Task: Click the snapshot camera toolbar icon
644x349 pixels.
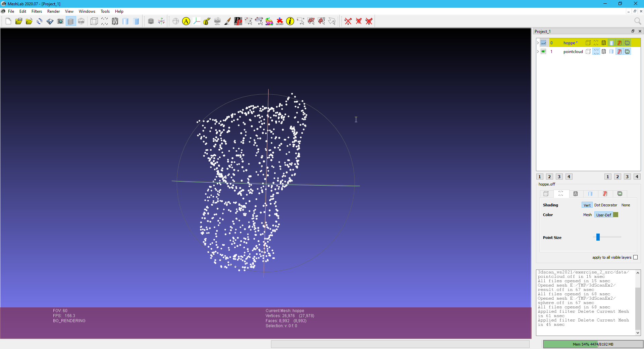Action: [60, 21]
